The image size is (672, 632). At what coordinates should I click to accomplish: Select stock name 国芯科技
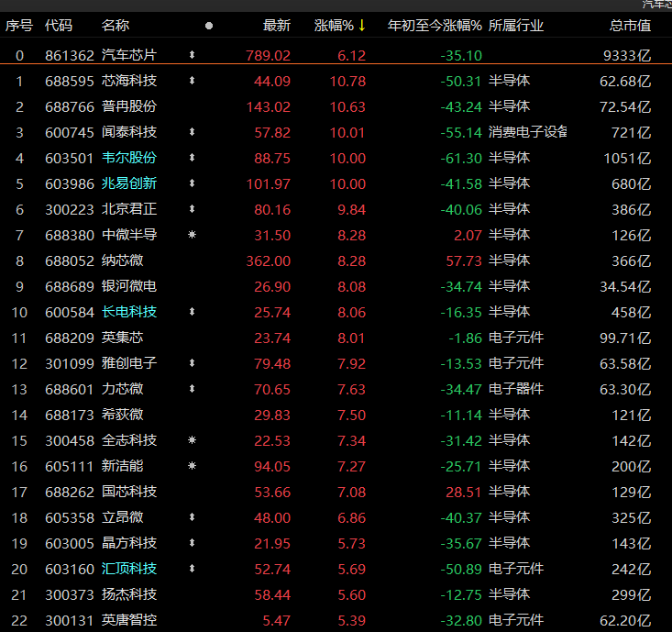tap(129, 492)
